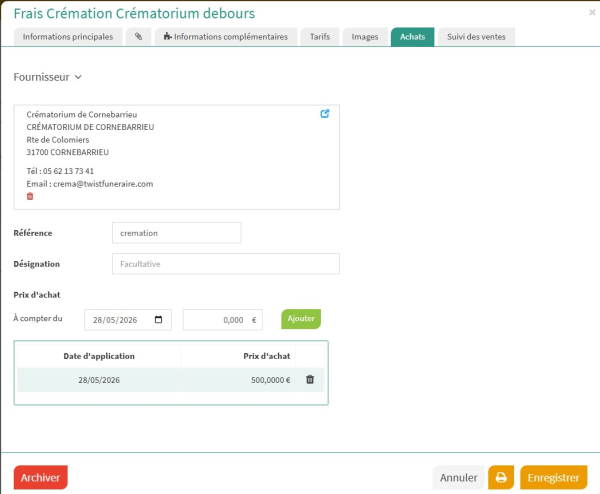Close the dialog with X
This screenshot has height=494, width=600.
(592, 12)
